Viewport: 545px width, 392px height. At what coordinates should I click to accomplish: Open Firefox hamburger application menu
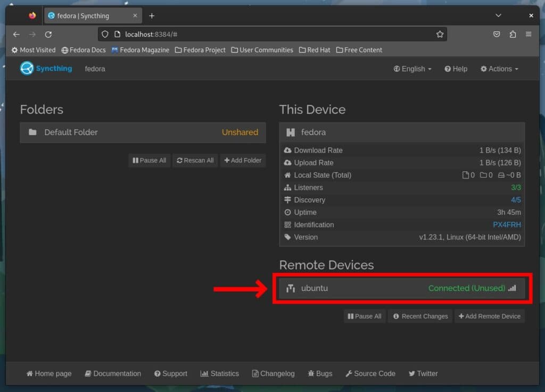[x=529, y=34]
